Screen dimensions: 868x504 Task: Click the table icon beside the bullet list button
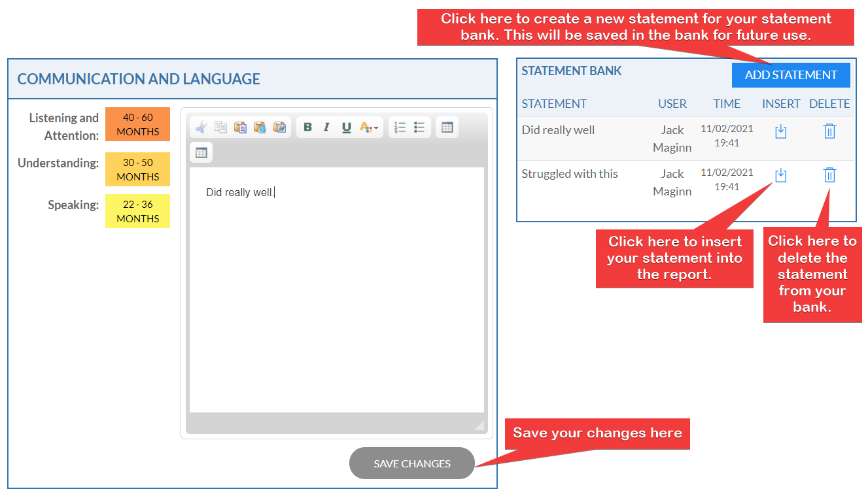tap(447, 127)
